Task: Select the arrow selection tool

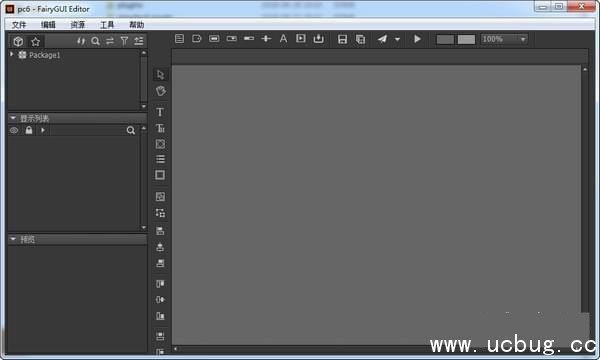Action: tap(160, 75)
